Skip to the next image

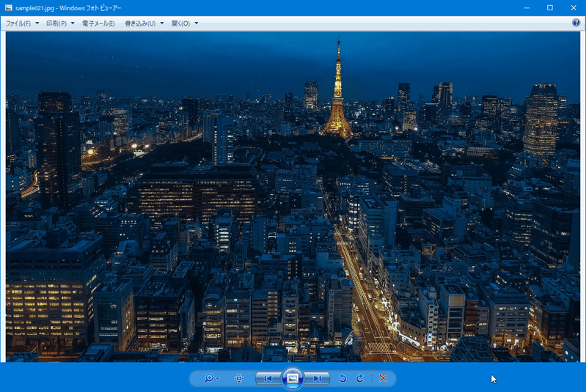[x=317, y=379]
